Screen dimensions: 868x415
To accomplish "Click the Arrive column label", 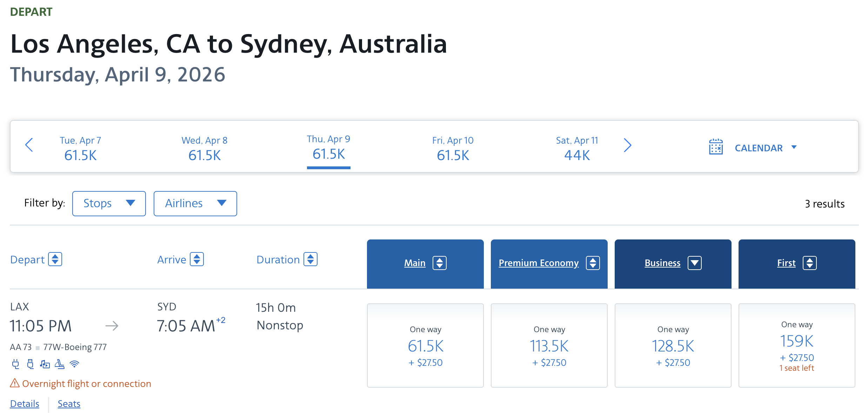I will [x=172, y=259].
